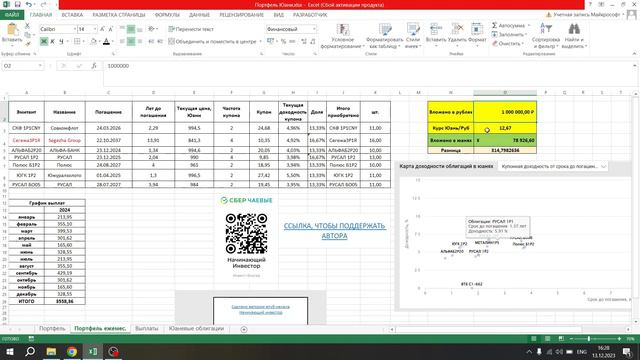Open Windows Start menu
640x360 pixels.
9,352
